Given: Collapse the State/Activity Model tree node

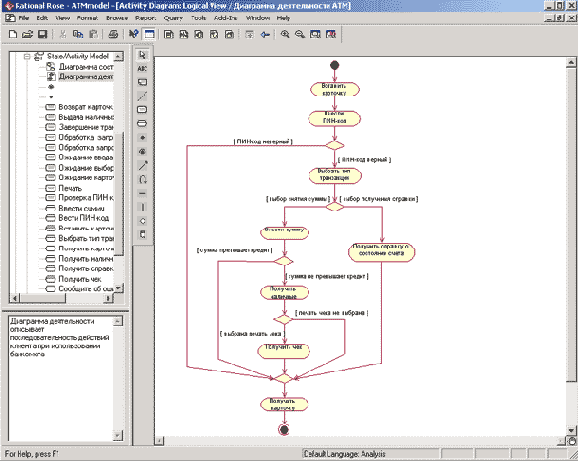Looking at the screenshot, I should coord(27,56).
